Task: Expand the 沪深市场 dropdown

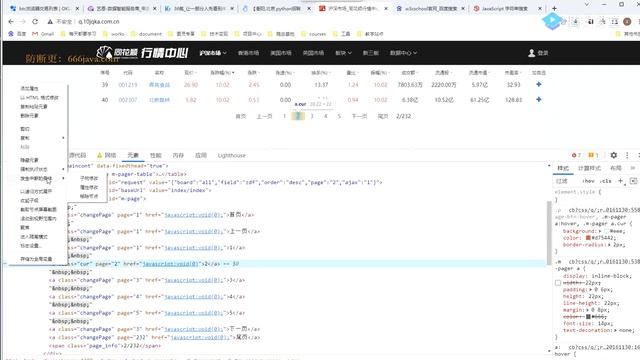Action: [213, 53]
